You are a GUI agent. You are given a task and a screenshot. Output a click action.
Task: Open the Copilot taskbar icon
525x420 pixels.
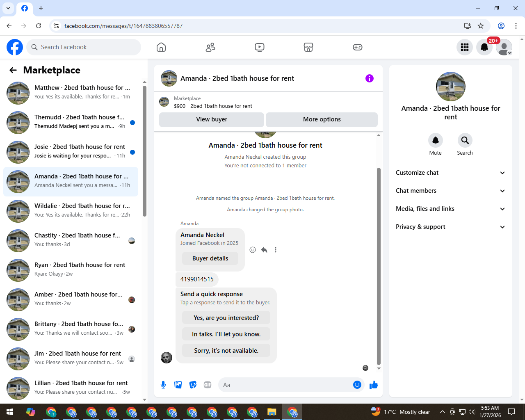31,412
